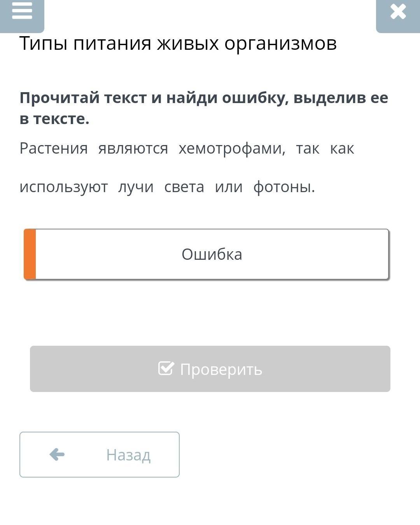This screenshot has width=420, height=525.
Task: Click the Ошибка highlight button
Action: 206,254
